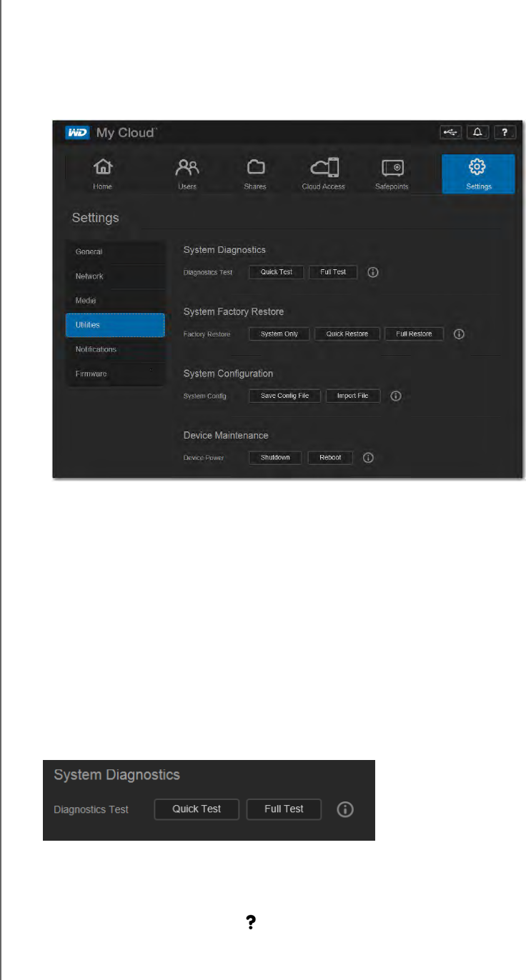
Task: Click the Shutdown button
Action: (x=275, y=458)
